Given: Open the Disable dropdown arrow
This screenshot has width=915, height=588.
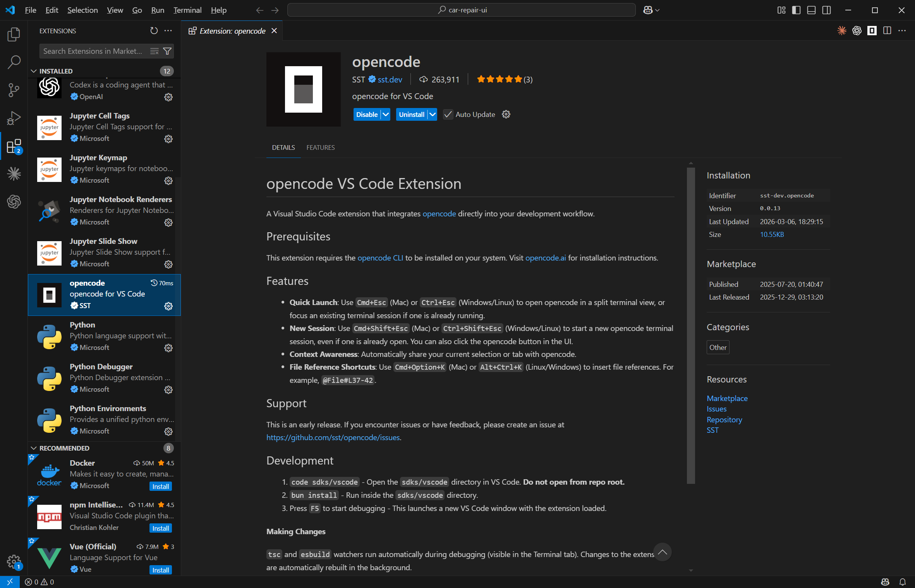Looking at the screenshot, I should (x=385, y=114).
